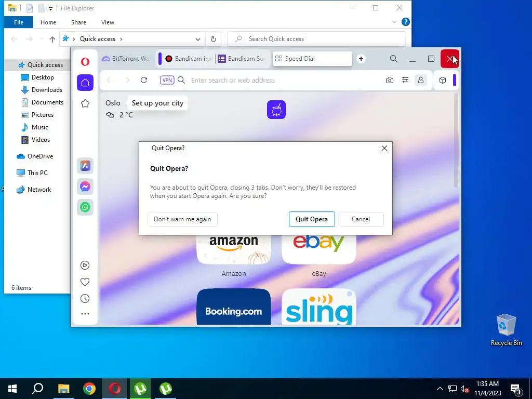Screen dimensions: 532x399
Task: Select the Recycle Bin desktop icon
Action: coord(506,330)
